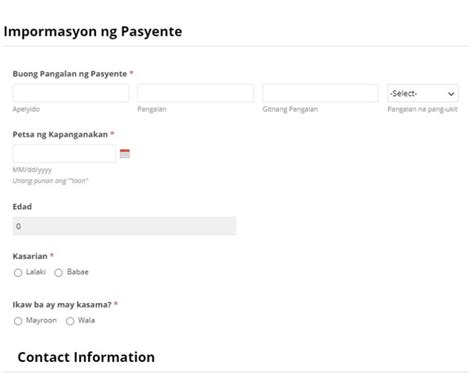Click the Apelyido caption text
Viewport: 474px width, 376px height.
coord(26,109)
